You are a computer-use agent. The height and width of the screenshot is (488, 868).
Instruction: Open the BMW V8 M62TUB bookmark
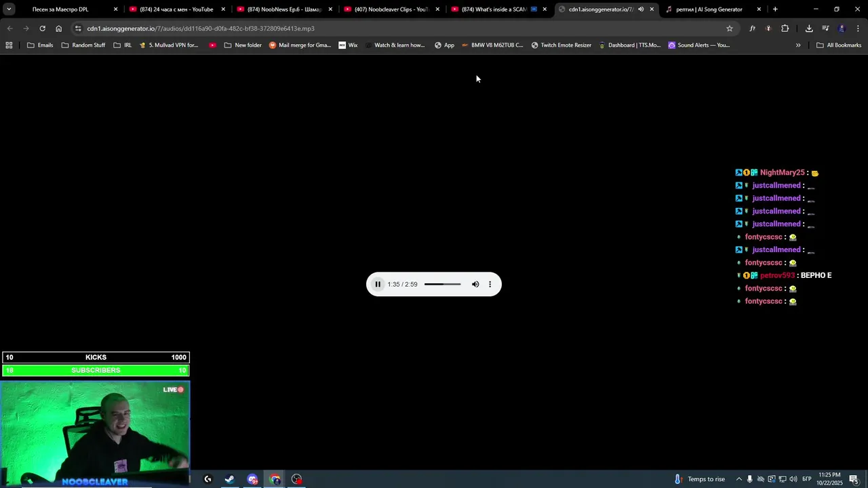pos(492,45)
